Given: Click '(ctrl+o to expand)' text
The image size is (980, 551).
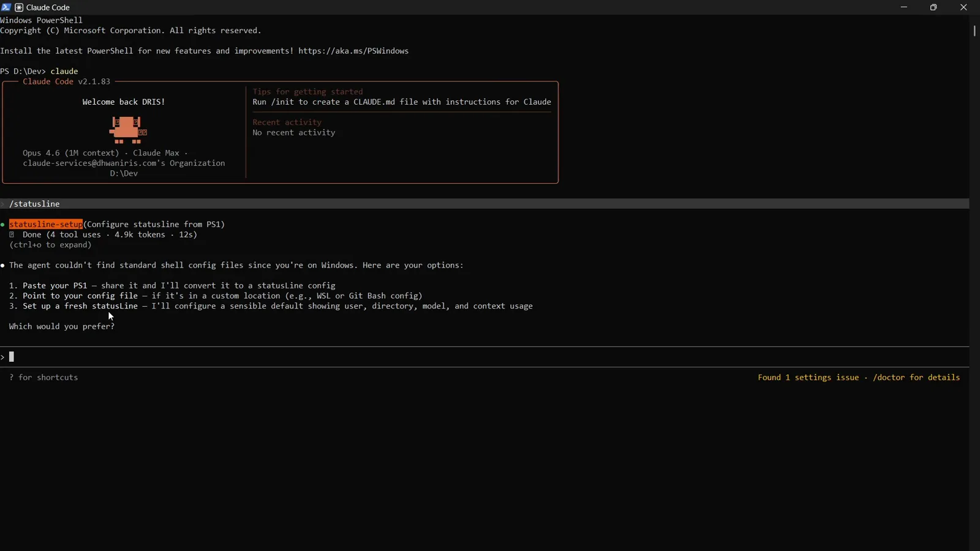Looking at the screenshot, I should click(50, 245).
